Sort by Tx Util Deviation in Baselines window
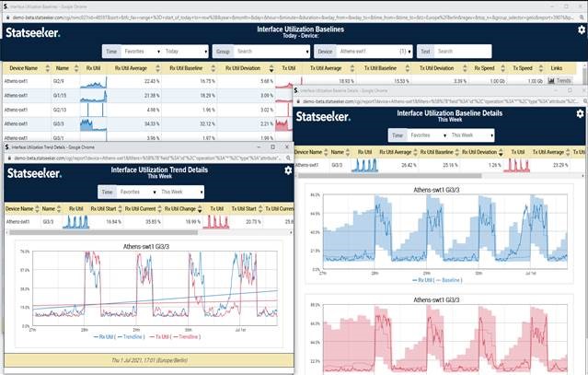The width and height of the screenshot is (588, 375). click(x=465, y=68)
